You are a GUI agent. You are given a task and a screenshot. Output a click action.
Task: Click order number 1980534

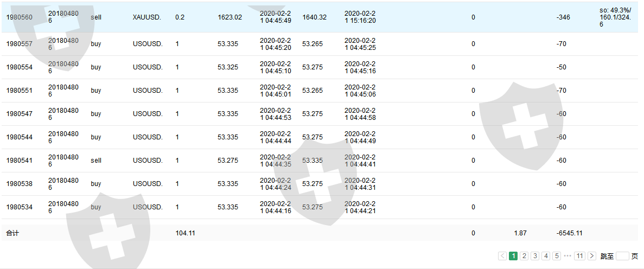click(20, 207)
